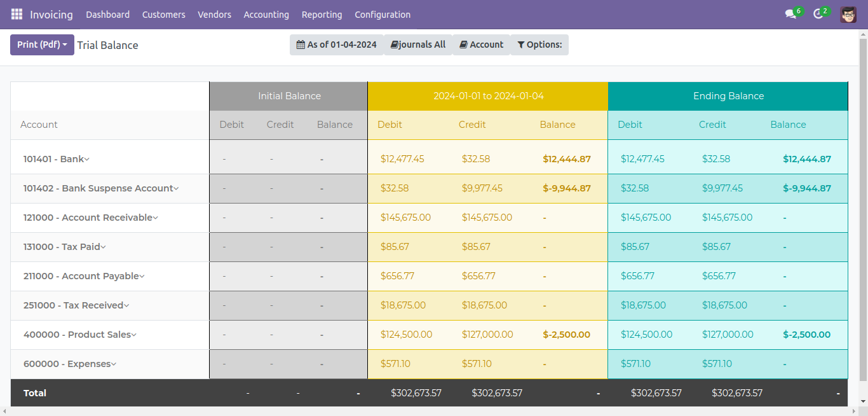Open the 'As of 01-04-2024' date filter
This screenshot has width=868, height=416.
336,45
